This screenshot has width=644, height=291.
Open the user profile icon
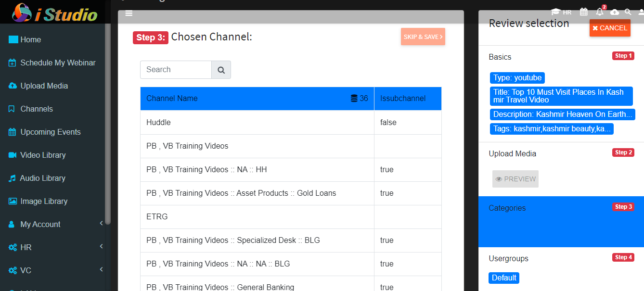tap(641, 12)
